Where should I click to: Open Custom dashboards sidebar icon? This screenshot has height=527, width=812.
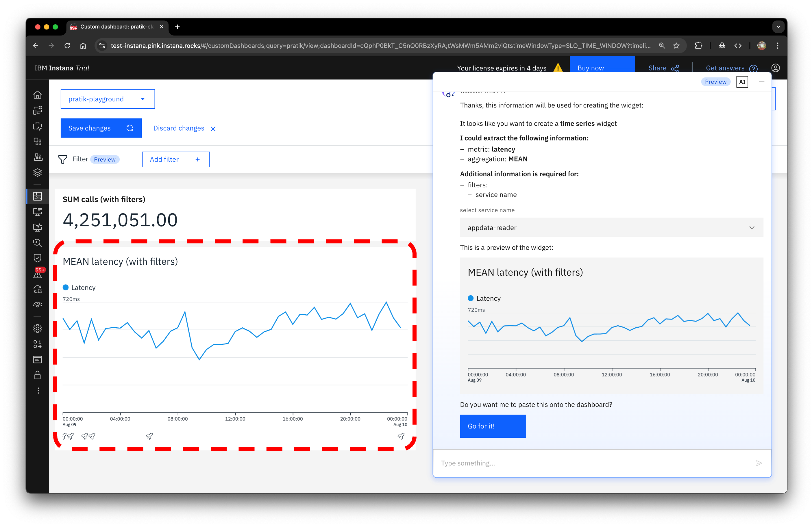pos(38,196)
